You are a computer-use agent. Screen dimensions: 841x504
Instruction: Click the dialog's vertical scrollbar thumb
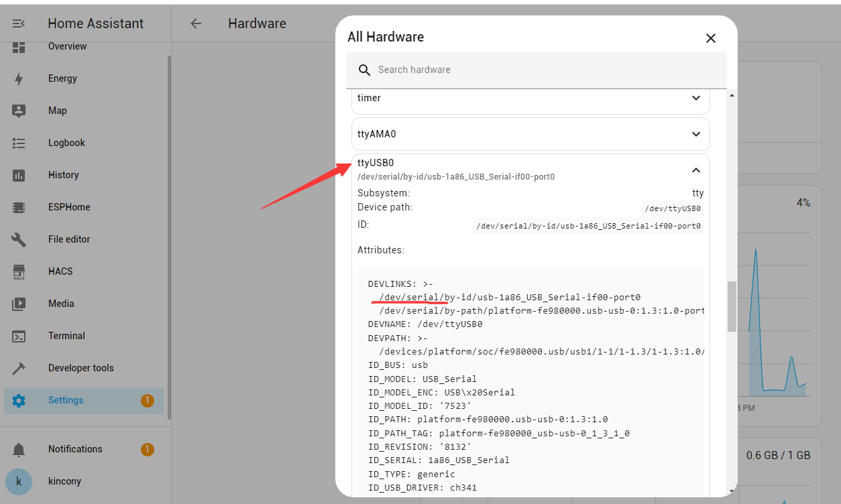(732, 306)
